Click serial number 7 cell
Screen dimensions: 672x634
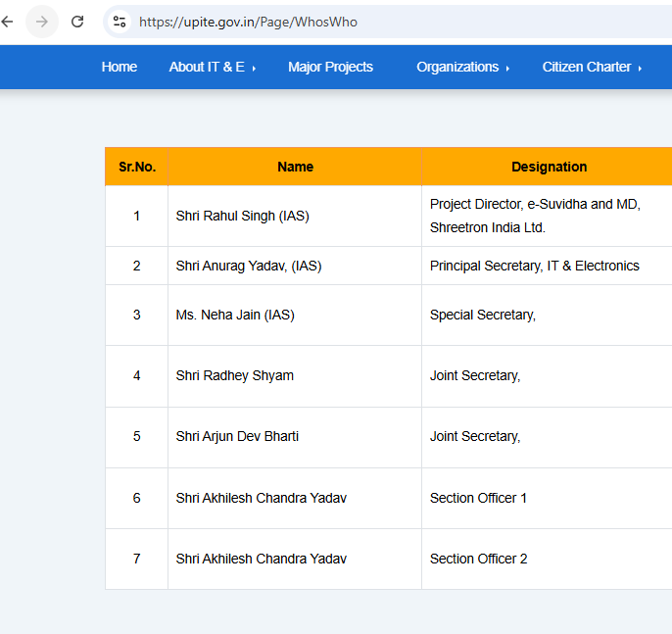137,559
